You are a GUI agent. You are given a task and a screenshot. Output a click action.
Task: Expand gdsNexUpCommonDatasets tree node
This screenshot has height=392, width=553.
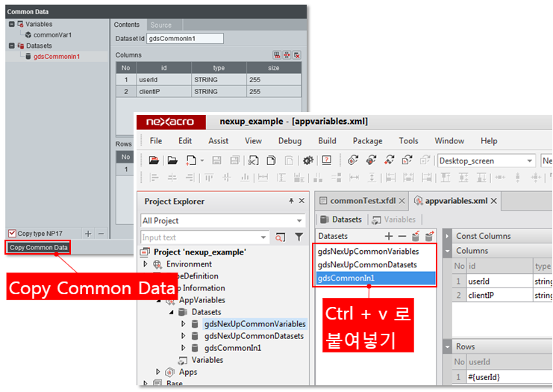[x=183, y=336]
